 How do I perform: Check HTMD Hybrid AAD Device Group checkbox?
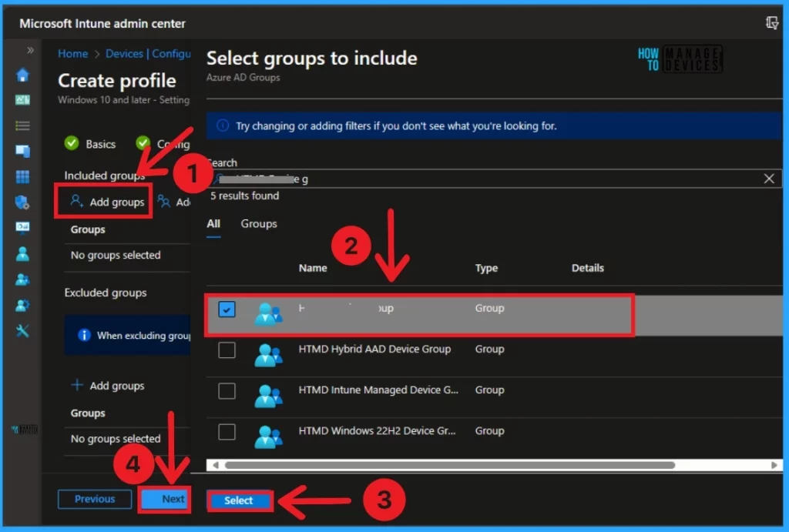pyautogui.click(x=227, y=350)
